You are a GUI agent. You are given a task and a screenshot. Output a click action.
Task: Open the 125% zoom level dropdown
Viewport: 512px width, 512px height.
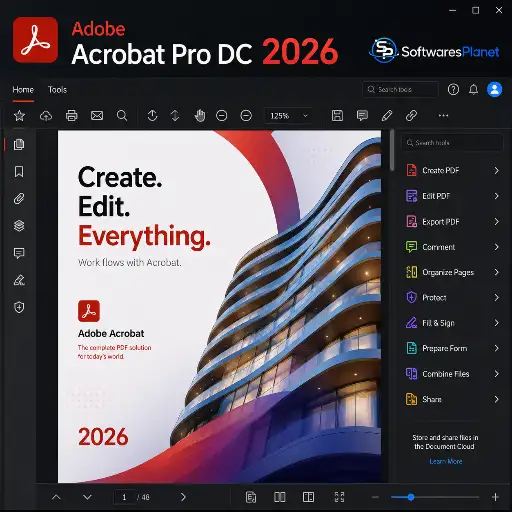pos(289,116)
